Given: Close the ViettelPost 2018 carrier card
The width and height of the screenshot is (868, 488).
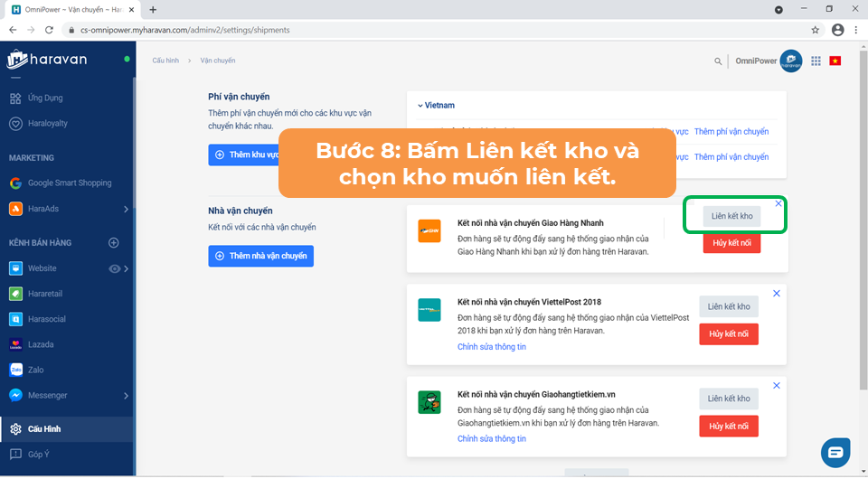Looking at the screenshot, I should (777, 293).
